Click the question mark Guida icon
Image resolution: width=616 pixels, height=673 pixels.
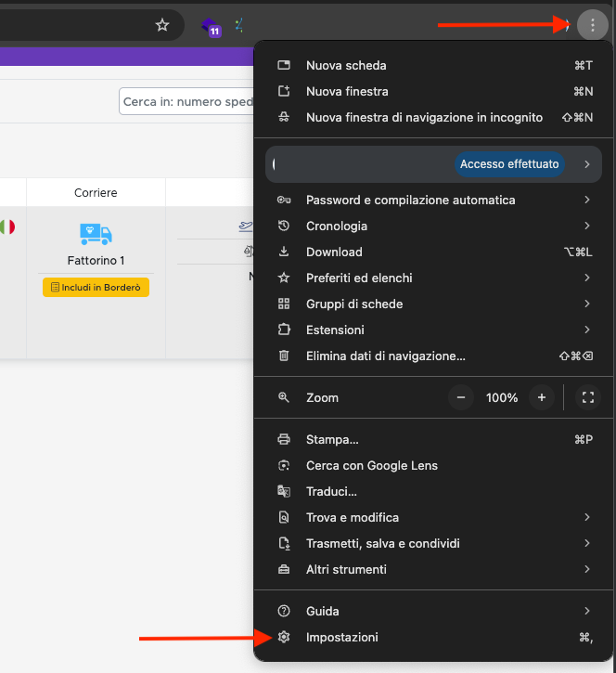[284, 611]
